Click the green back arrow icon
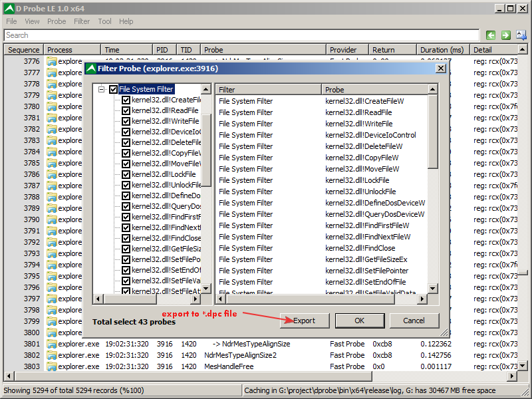Viewport: 532px width, 399px height. pyautogui.click(x=491, y=35)
